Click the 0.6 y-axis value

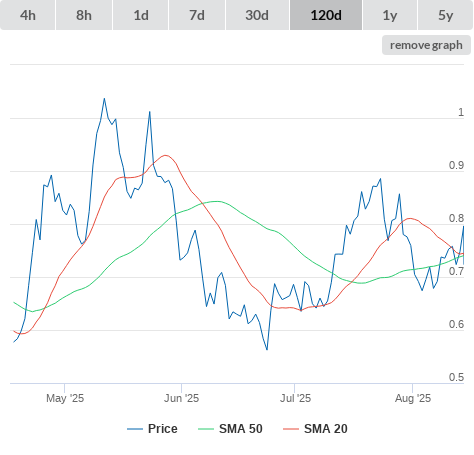click(456, 324)
